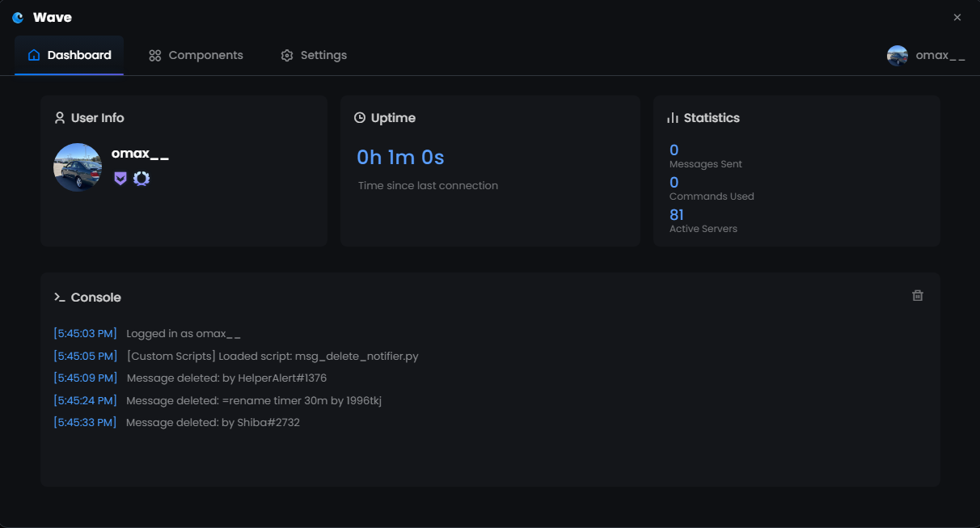Click the 5:45:03 PM timestamp link

coord(85,333)
